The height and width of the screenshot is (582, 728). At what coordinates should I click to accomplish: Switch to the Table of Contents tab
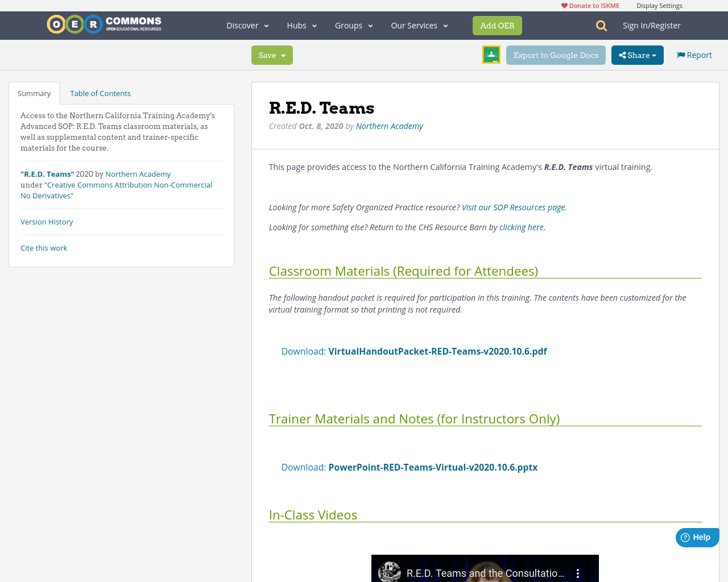pos(100,92)
